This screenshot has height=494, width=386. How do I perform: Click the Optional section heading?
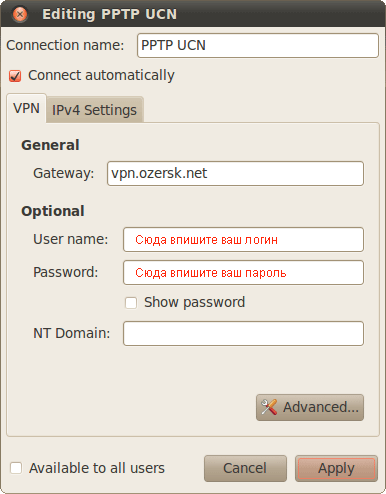tap(53, 211)
